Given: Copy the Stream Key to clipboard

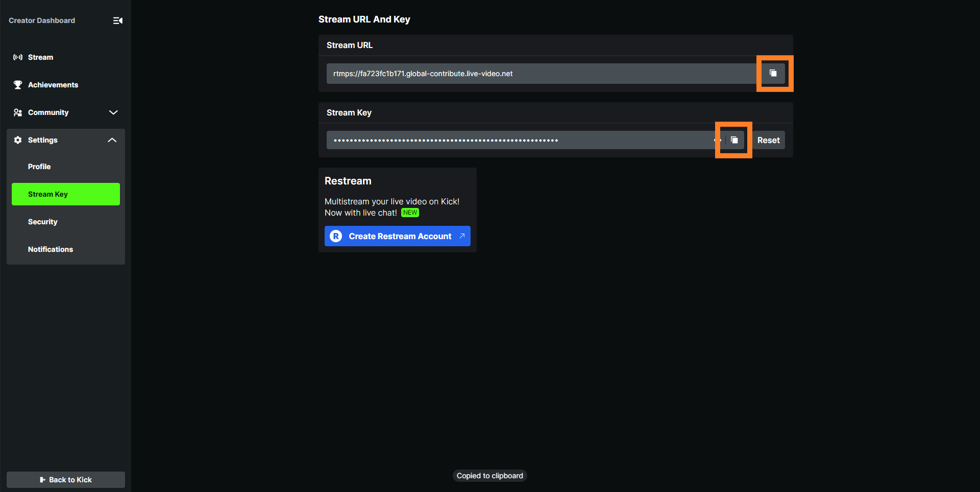Looking at the screenshot, I should pos(734,140).
